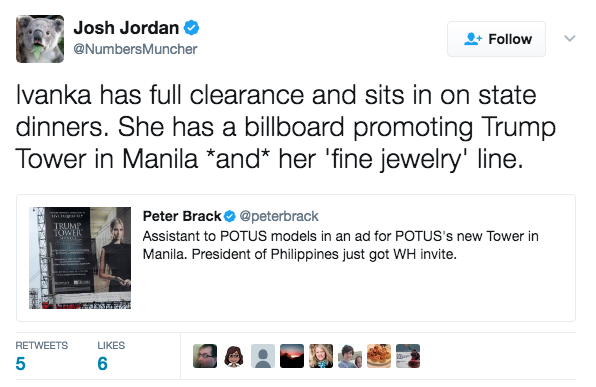Open first liker avatar with glasses
This screenshot has width=596, height=387.
[x=205, y=356]
